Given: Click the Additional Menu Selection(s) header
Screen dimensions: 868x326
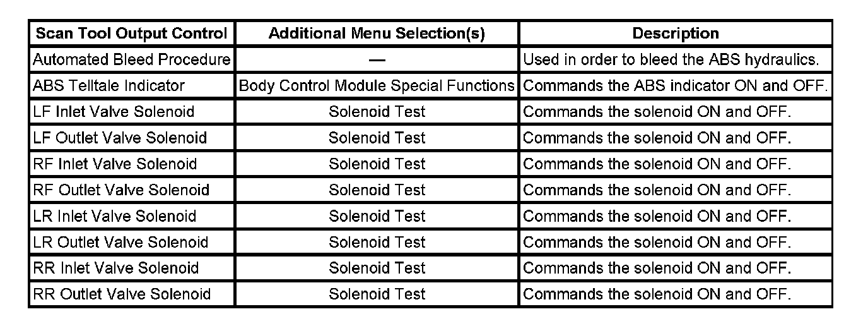Looking at the screenshot, I should [377, 33].
